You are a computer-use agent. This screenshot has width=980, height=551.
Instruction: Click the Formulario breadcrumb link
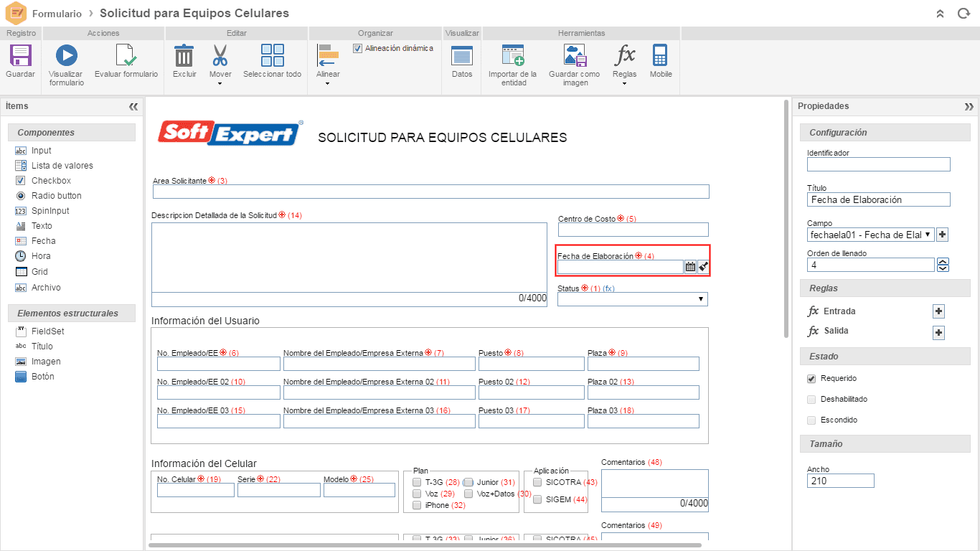[x=57, y=14]
